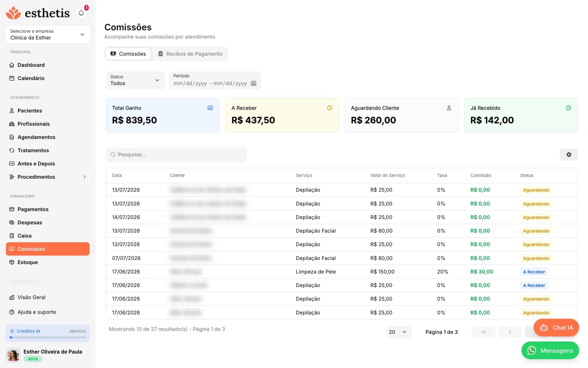Screen dimensions: 588x368
Task: Click A Receber badge in Limpeza de Pele row
Action: [x=534, y=272]
